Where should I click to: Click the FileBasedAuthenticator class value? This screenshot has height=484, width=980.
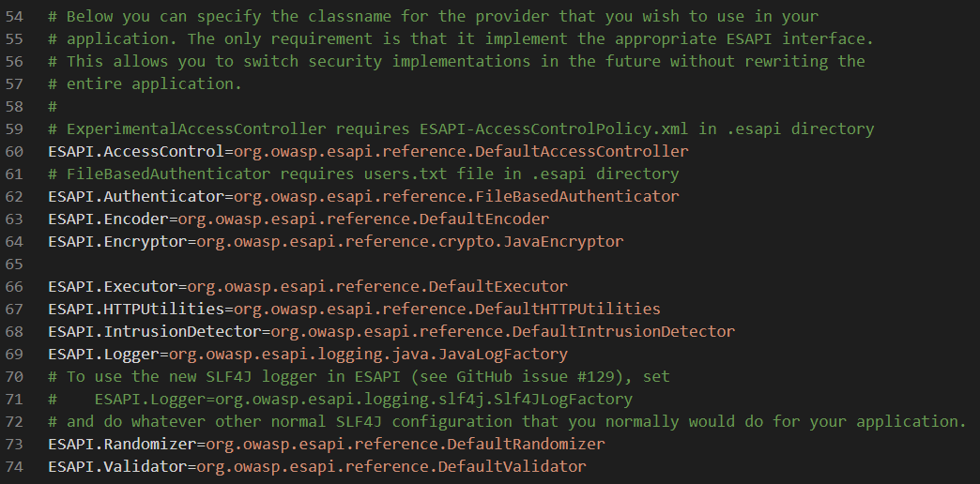455,197
